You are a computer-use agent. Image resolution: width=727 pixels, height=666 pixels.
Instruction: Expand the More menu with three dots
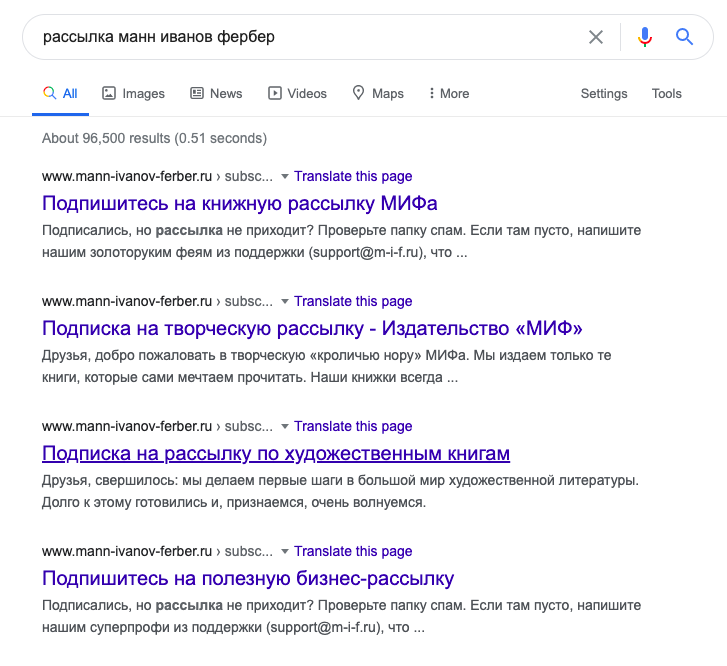pyautogui.click(x=449, y=94)
